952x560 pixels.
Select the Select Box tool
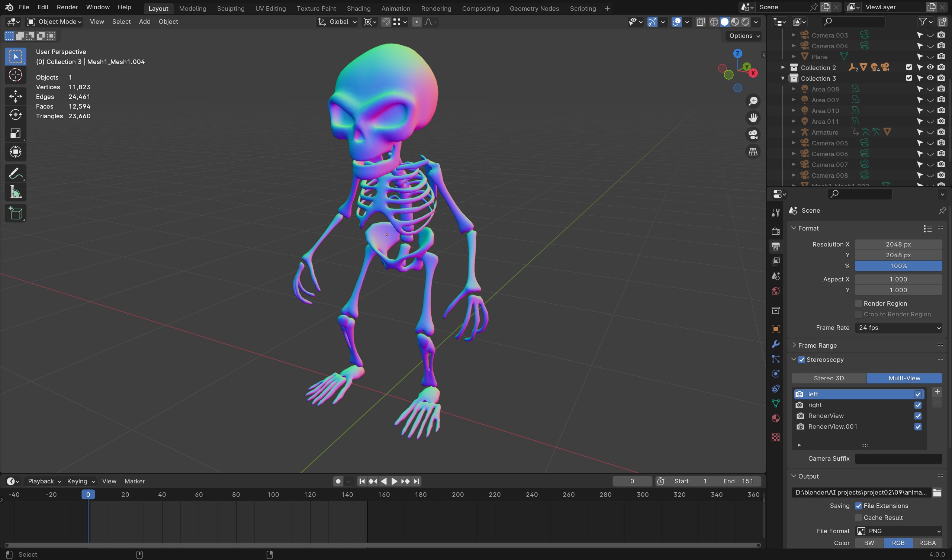16,57
